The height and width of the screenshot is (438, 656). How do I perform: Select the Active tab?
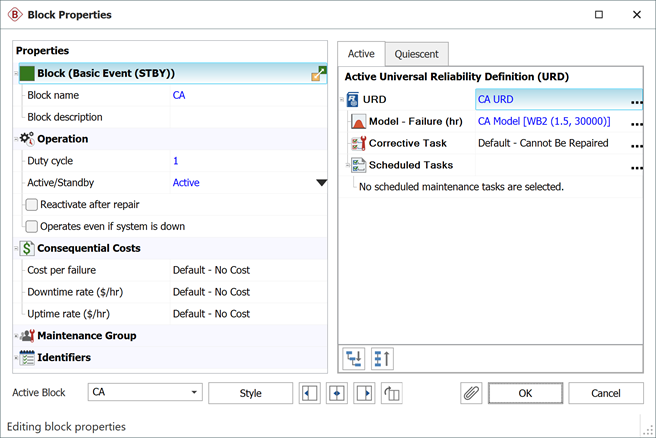tap(361, 53)
